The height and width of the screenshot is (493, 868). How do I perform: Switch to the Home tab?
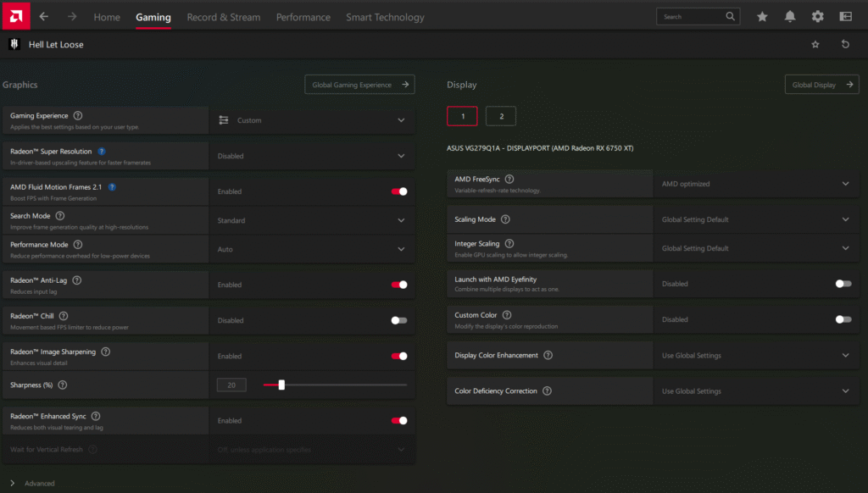point(107,17)
